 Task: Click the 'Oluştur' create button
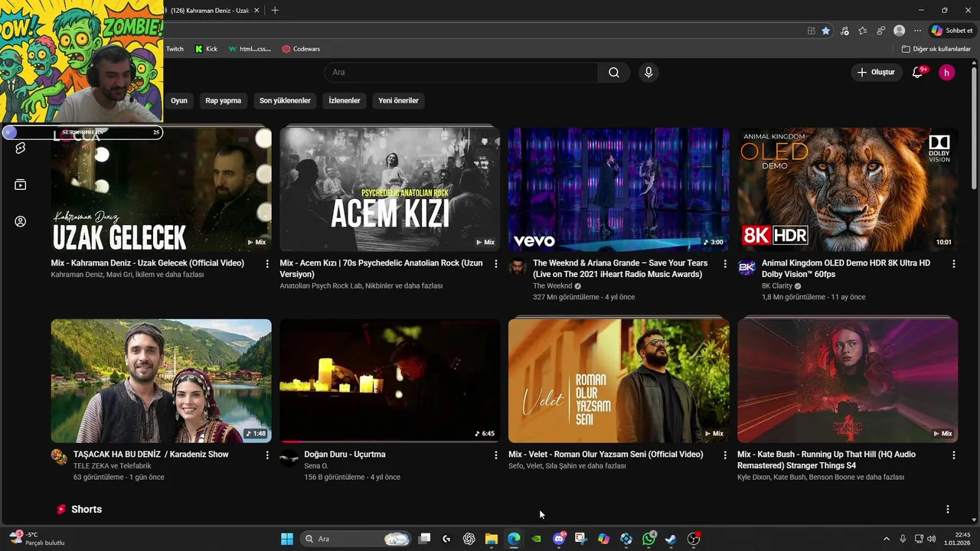pos(877,73)
